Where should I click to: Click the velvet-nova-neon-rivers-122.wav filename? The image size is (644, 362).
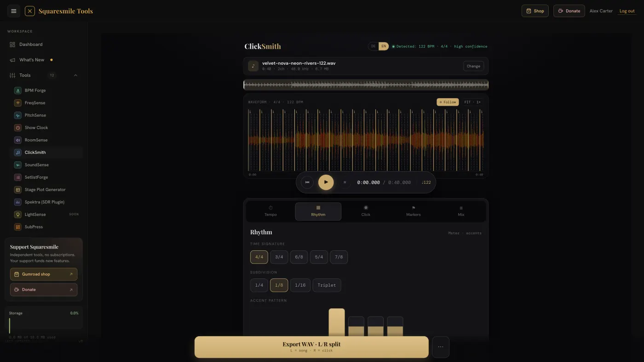(299, 63)
